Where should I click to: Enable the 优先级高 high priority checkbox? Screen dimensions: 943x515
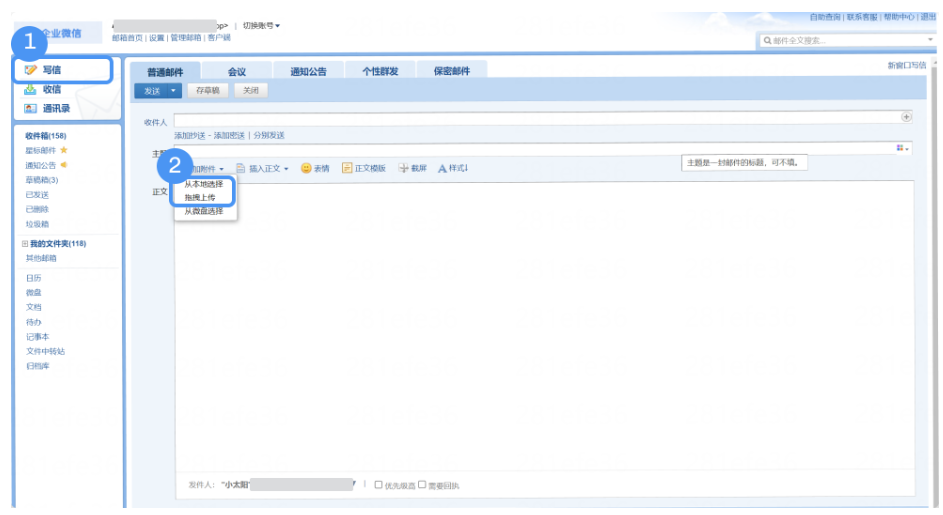pos(378,485)
